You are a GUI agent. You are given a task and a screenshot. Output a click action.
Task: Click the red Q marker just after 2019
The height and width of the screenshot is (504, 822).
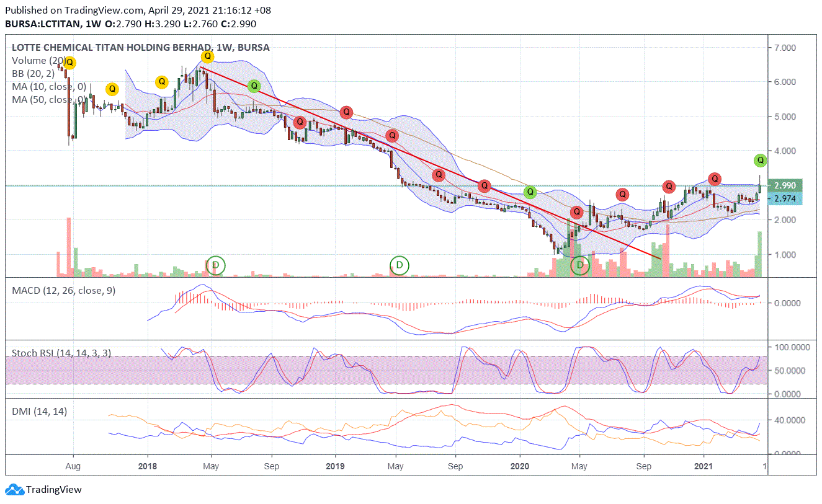347,112
